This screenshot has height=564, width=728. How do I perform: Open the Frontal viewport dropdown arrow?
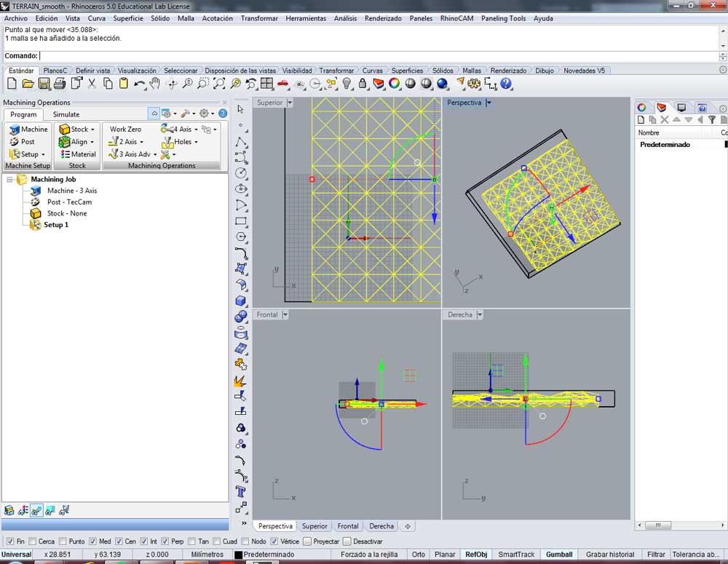(285, 314)
